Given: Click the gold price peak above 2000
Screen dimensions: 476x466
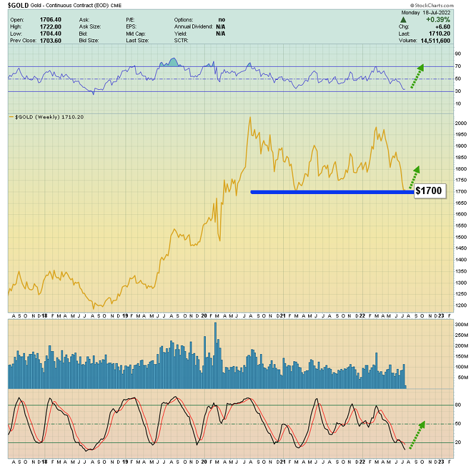Looking at the screenshot, I should [250, 118].
